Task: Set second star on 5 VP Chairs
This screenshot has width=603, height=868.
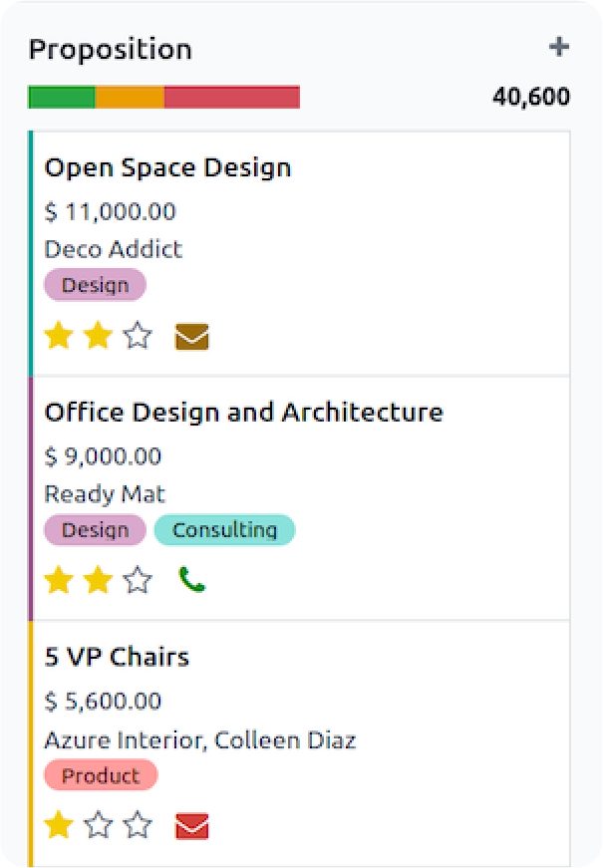Action: 98,825
